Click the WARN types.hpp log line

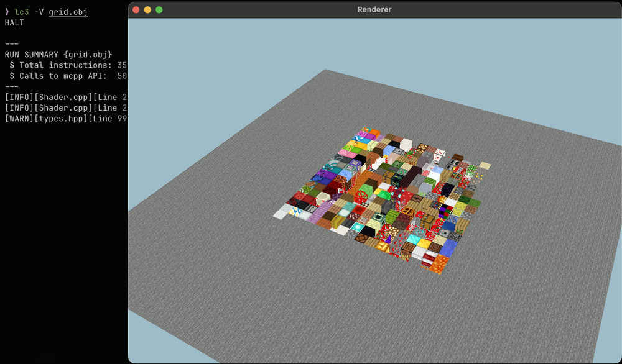tap(65, 118)
